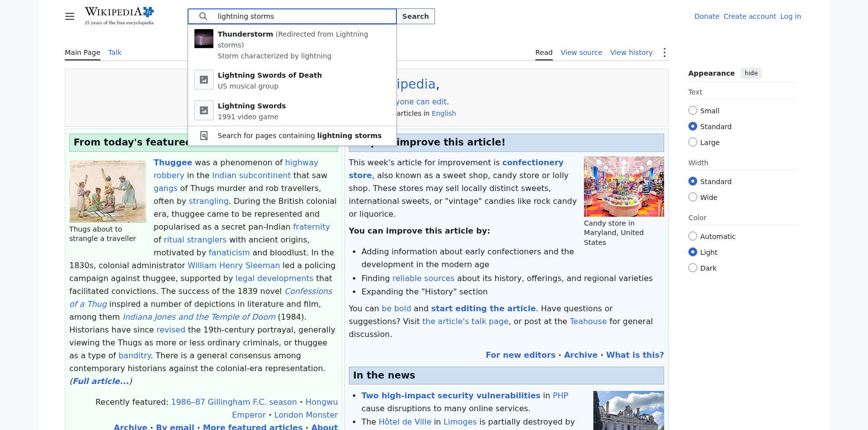
Task: Open the View source tab
Action: pyautogui.click(x=581, y=52)
